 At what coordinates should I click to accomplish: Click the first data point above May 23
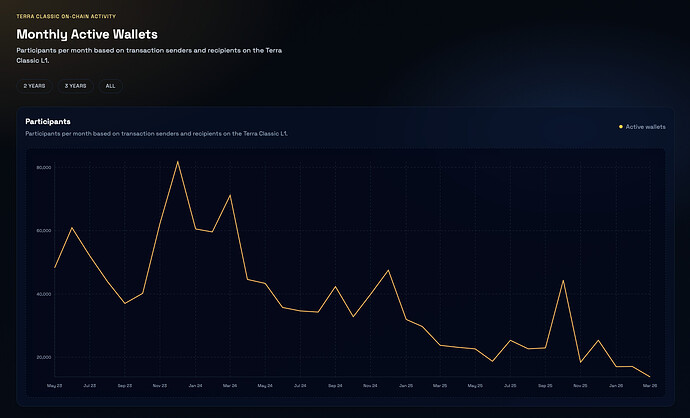[x=54, y=267]
